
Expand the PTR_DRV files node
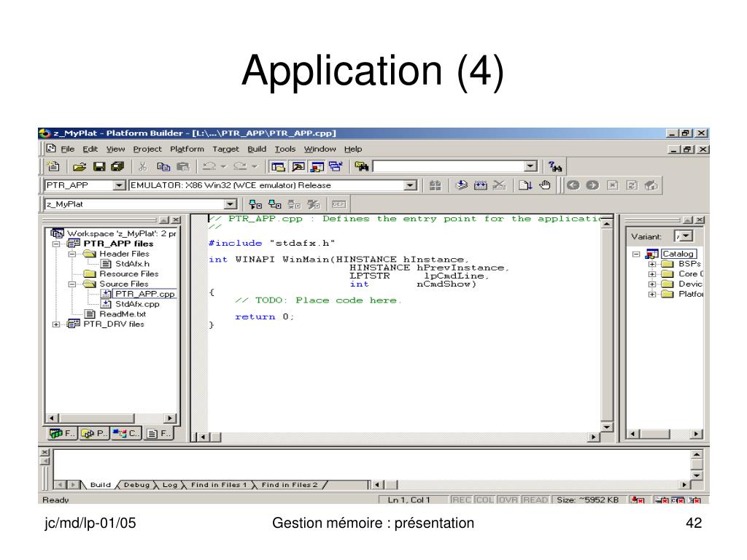[x=56, y=324]
